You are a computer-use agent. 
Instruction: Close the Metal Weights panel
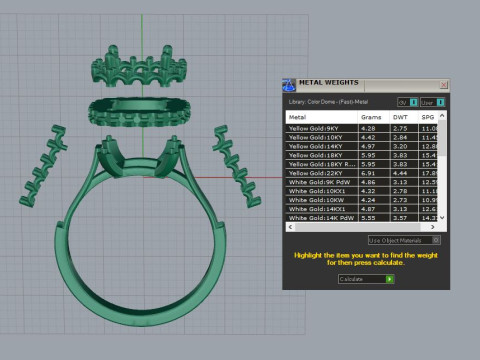click(x=443, y=85)
